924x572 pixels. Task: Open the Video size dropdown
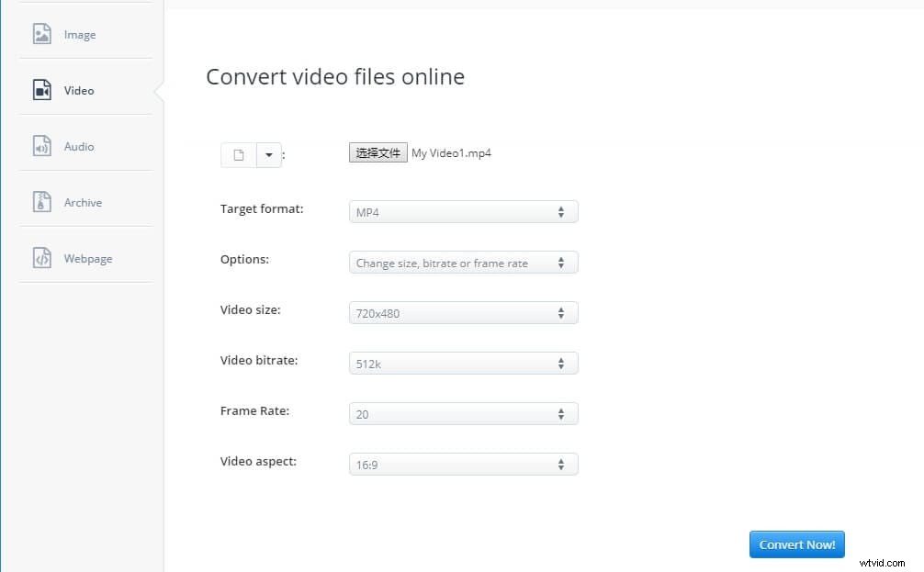(462, 312)
